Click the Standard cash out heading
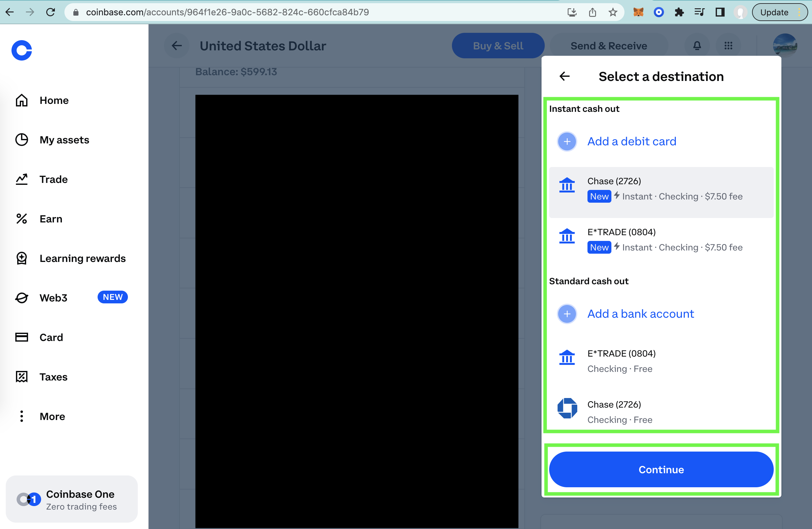 point(588,281)
